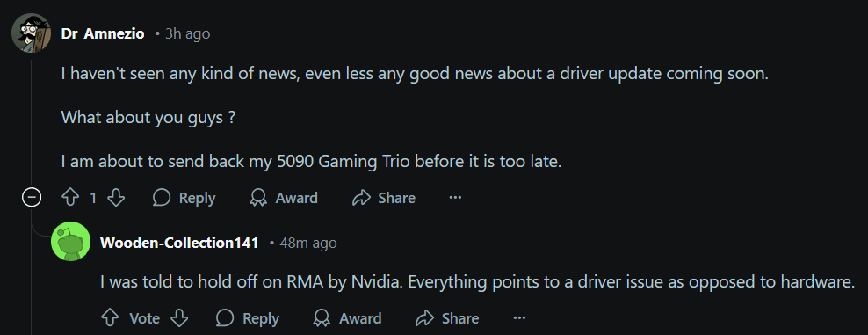Reply to Wooden-Collection141's comment

point(248,317)
